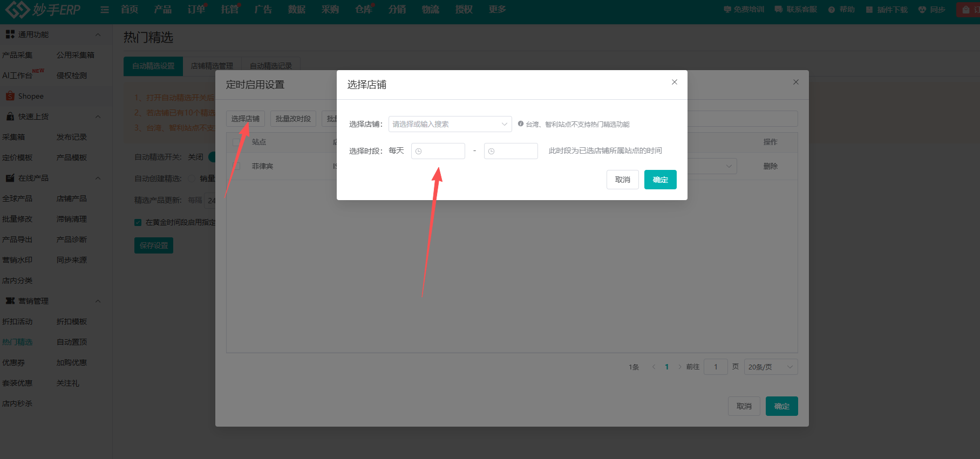Viewport: 980px width, 459px height.
Task: Collapse the 营销管理 sidebar section
Action: pos(98,301)
